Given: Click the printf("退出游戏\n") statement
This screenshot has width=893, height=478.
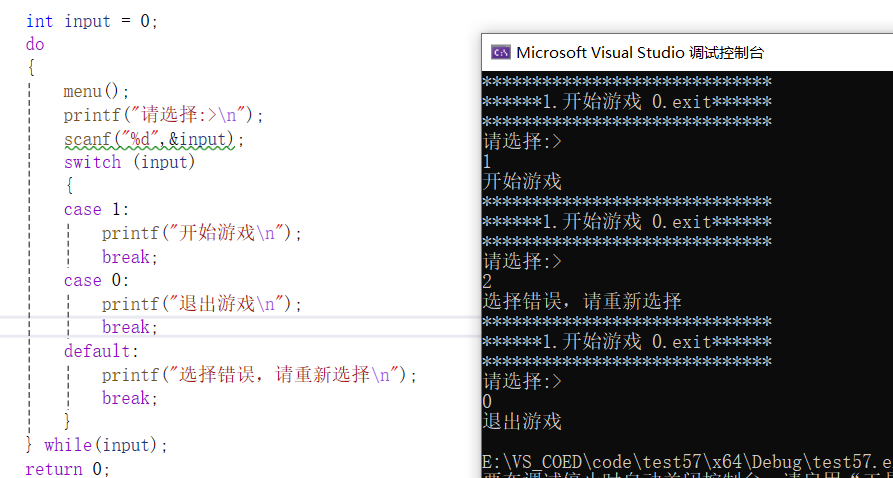Looking at the screenshot, I should (202, 304).
